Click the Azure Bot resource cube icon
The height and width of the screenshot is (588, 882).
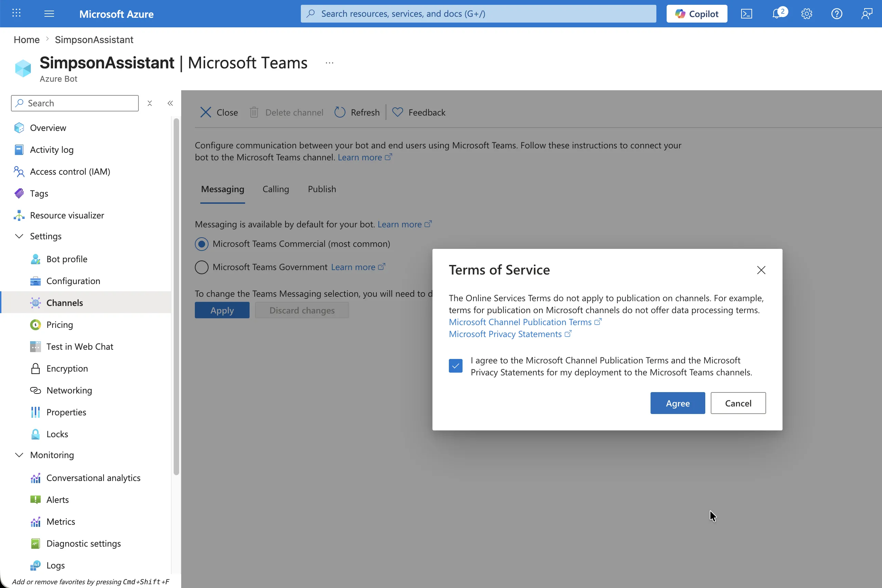coord(23,68)
